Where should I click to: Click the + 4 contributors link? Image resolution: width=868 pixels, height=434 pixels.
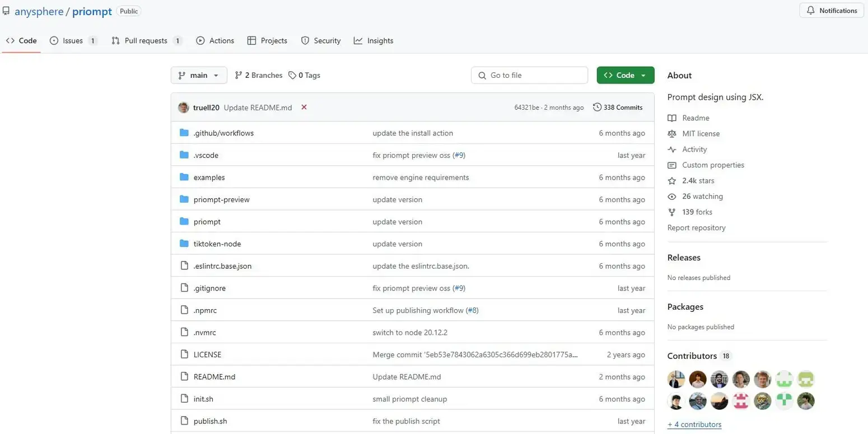tap(694, 424)
